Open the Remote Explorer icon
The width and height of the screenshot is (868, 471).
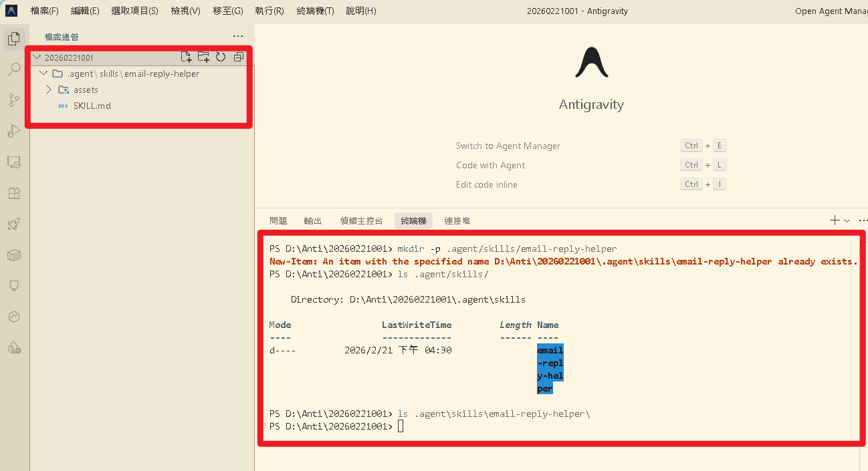click(14, 162)
